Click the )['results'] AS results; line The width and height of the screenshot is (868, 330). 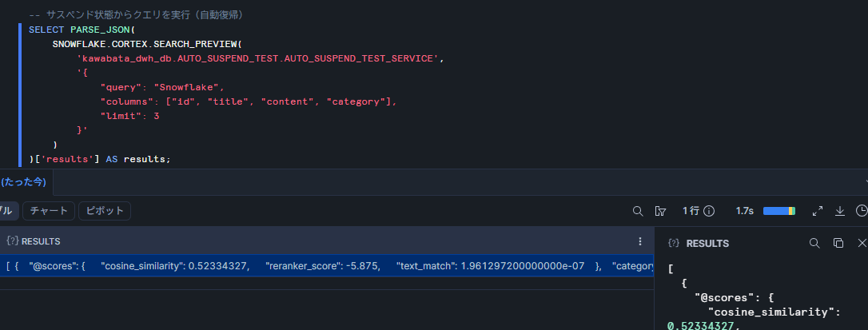(x=100, y=159)
